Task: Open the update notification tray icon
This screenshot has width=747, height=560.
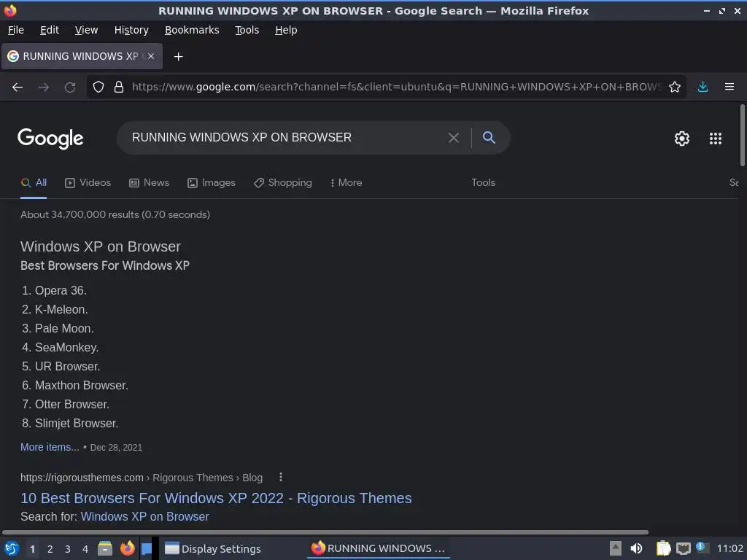Action: (702, 547)
